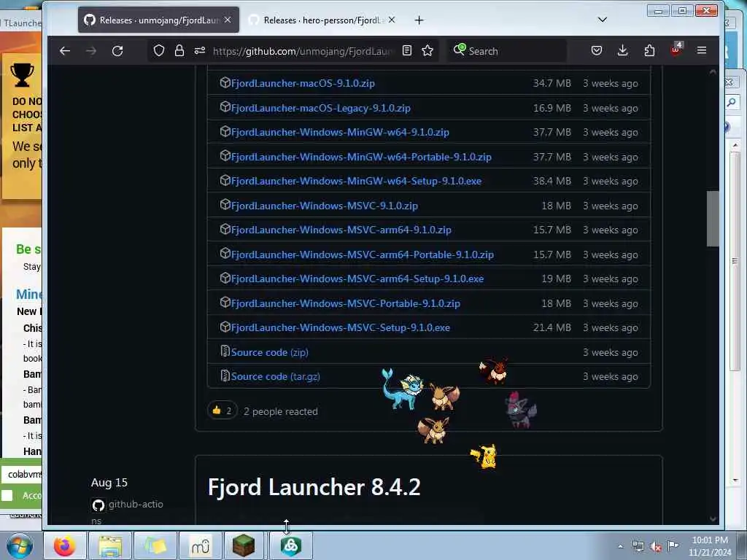The width and height of the screenshot is (747, 560).
Task: Click the 21.4 MB size of MSVC-Setup-9.1.0.exe
Action: point(551,328)
